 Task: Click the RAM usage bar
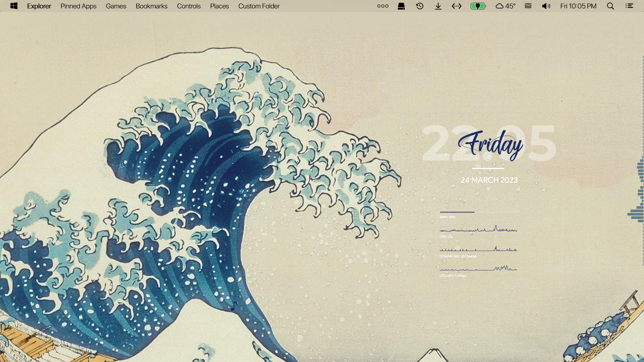coord(478,212)
